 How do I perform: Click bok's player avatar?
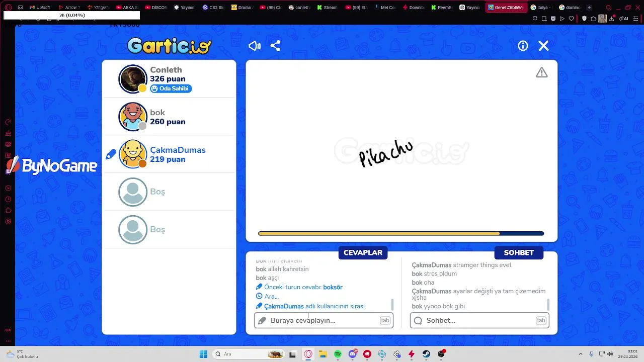pyautogui.click(x=133, y=117)
